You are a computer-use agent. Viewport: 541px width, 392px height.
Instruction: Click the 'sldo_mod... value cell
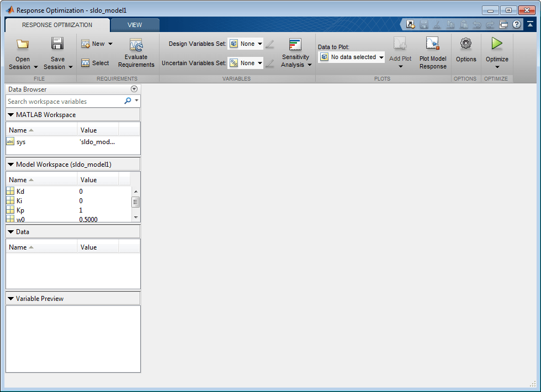pyautogui.click(x=97, y=142)
